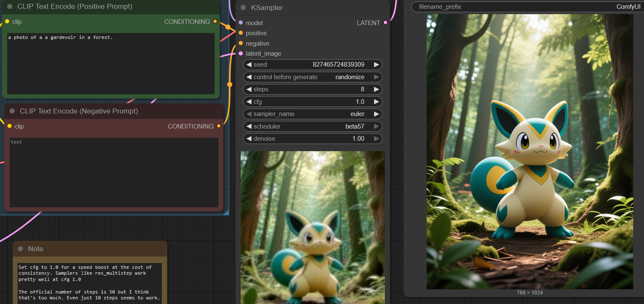Decrease cfg with the left arrow
Viewport: 644px width, 304px height.
pos(249,101)
